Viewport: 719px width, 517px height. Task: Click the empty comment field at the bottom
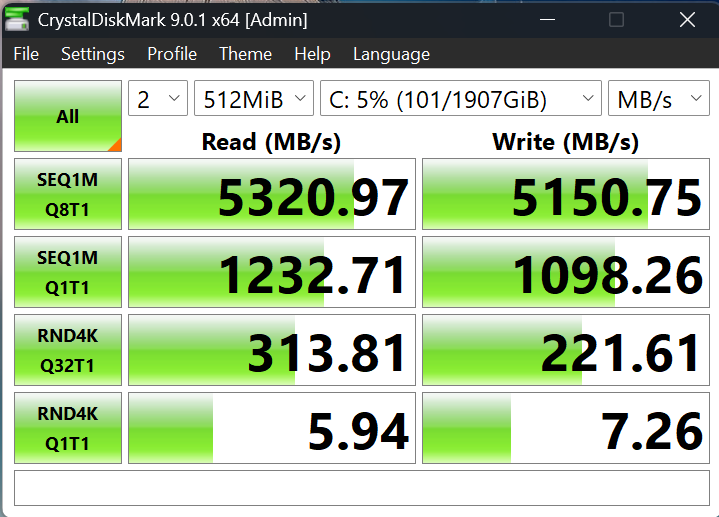[x=362, y=488]
